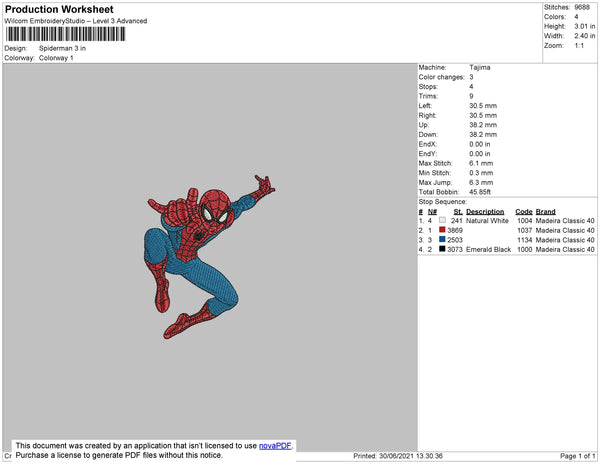
Task: Click 'Madeira Classic 40' in Natural White row
Action: (565, 221)
